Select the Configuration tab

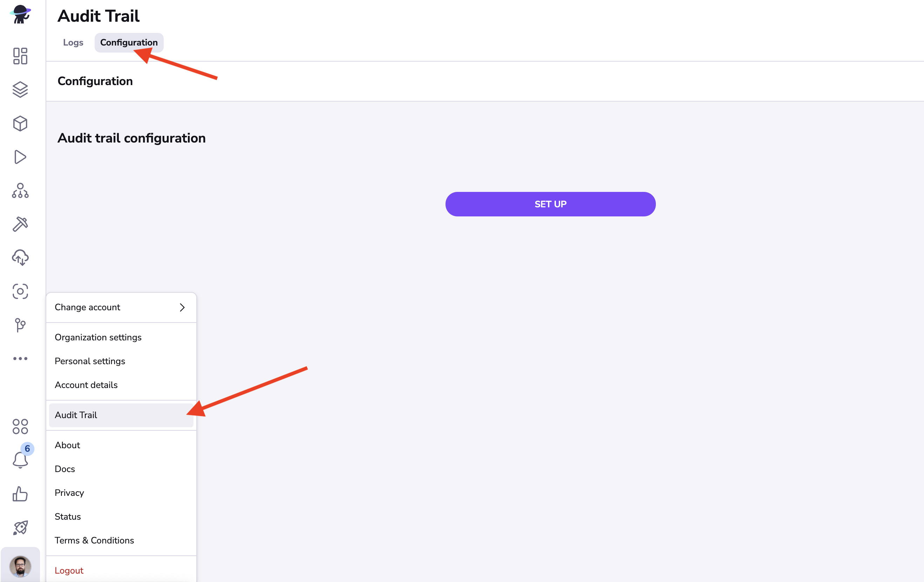129,43
